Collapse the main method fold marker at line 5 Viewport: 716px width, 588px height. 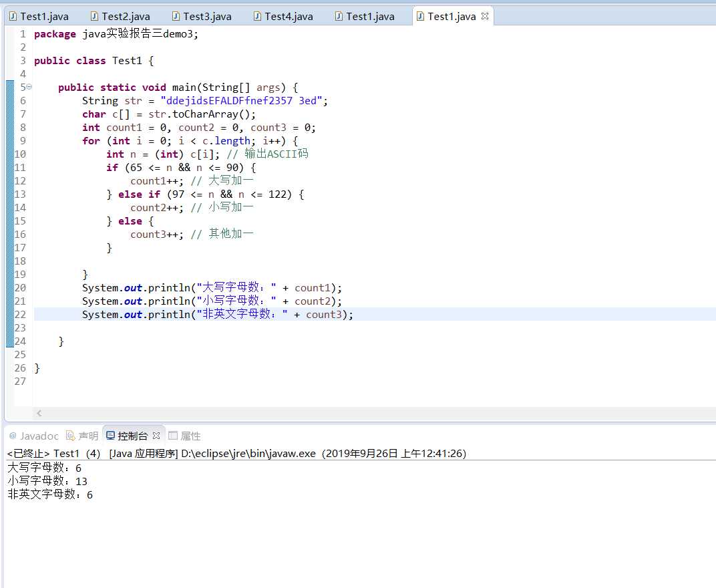(x=29, y=86)
